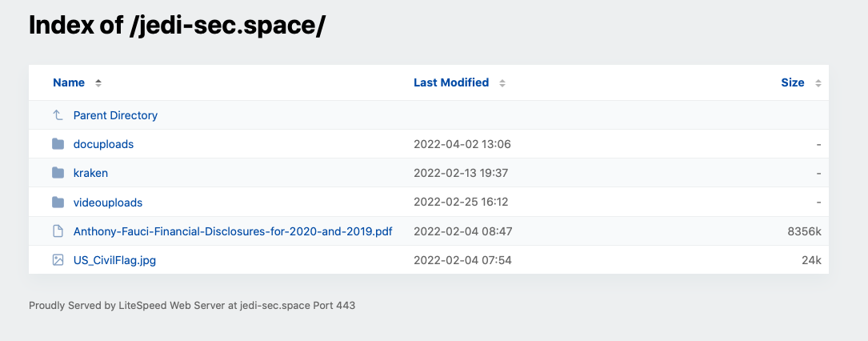
Task: Open the kraken folder link
Action: (90, 173)
